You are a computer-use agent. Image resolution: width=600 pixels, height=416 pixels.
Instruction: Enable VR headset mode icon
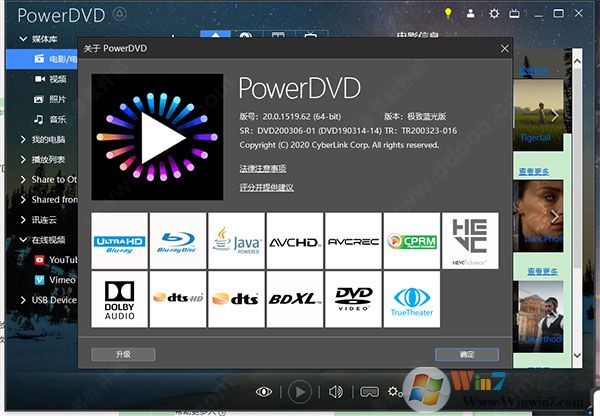370,392
